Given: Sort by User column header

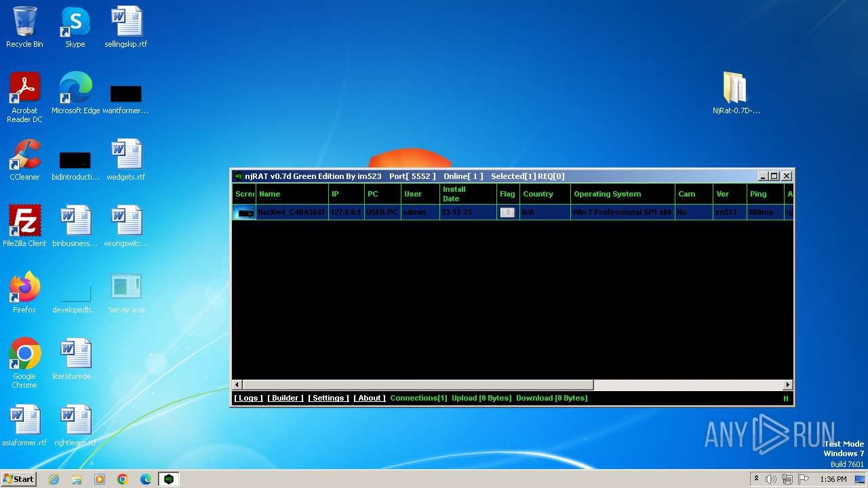Looking at the screenshot, I should [420, 194].
